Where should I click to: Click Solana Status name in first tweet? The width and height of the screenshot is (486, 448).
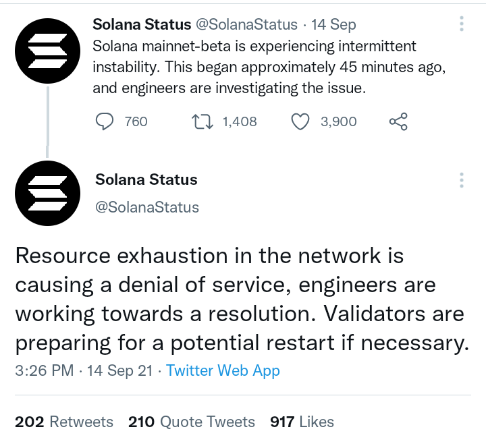pos(142,24)
